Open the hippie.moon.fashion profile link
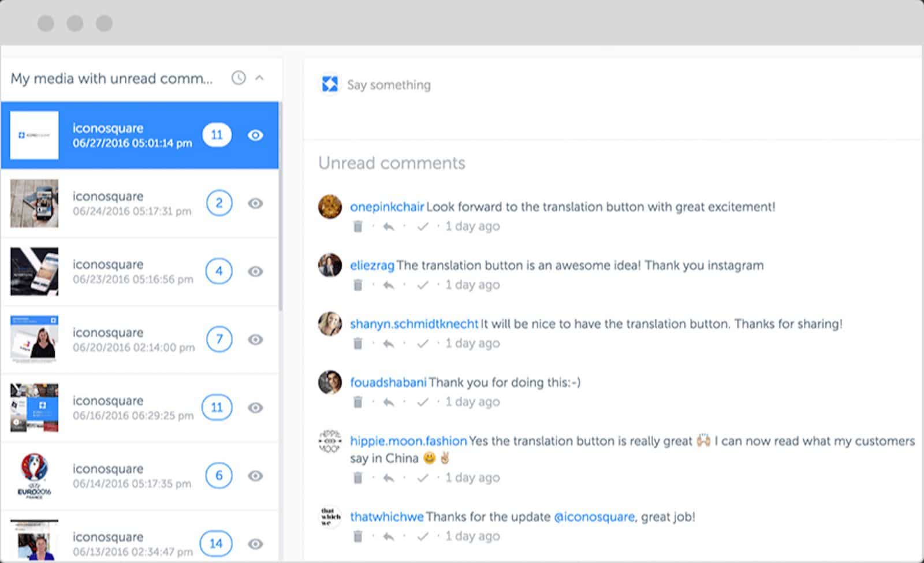 408,441
